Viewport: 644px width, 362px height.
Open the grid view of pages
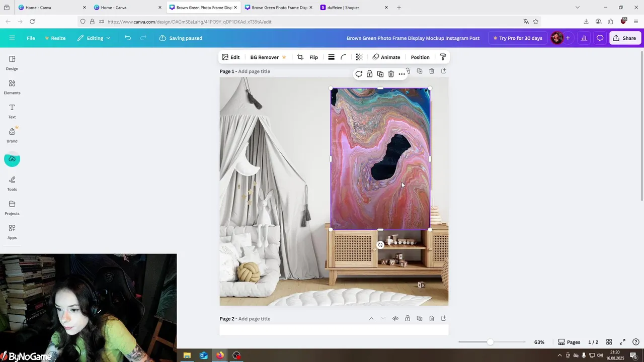coord(609,342)
